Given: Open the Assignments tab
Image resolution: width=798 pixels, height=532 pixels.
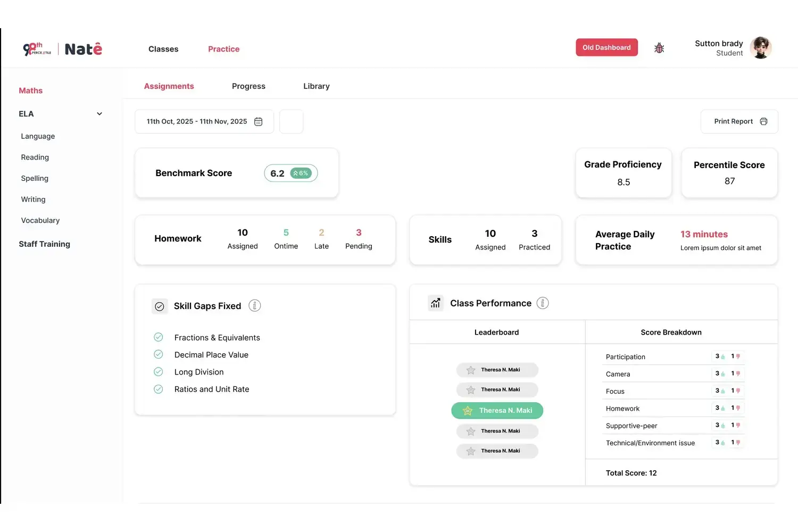Looking at the screenshot, I should coord(169,86).
